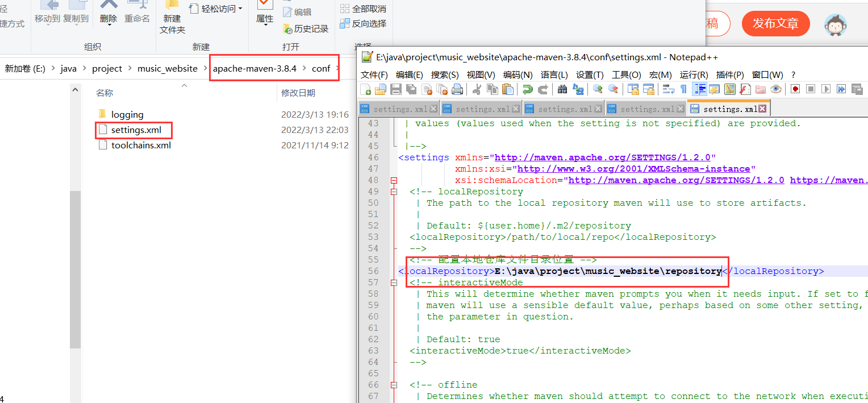The width and height of the screenshot is (868, 403).
Task: Open Find with the binoculars icon
Action: pos(562,89)
